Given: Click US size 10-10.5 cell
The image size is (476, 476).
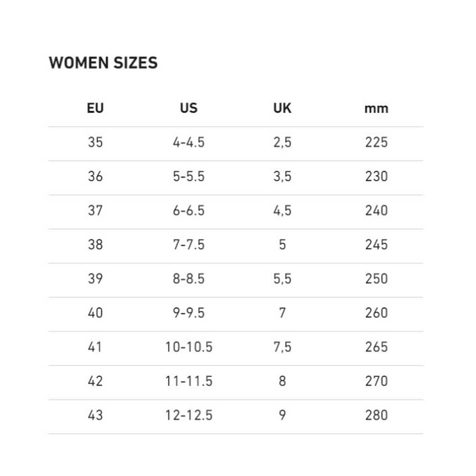Looking at the screenshot, I should tap(189, 347).
